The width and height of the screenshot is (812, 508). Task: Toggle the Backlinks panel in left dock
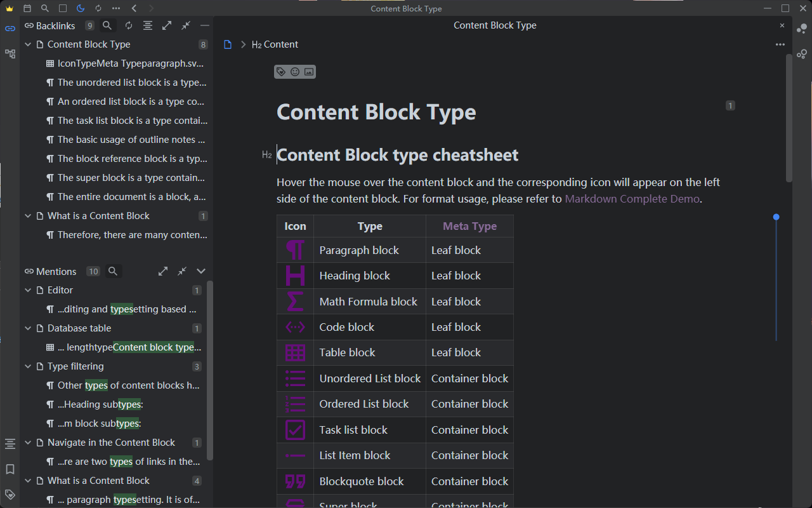[10, 29]
